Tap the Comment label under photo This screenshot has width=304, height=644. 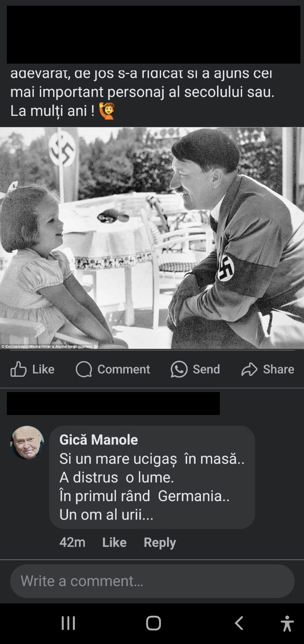[124, 369]
